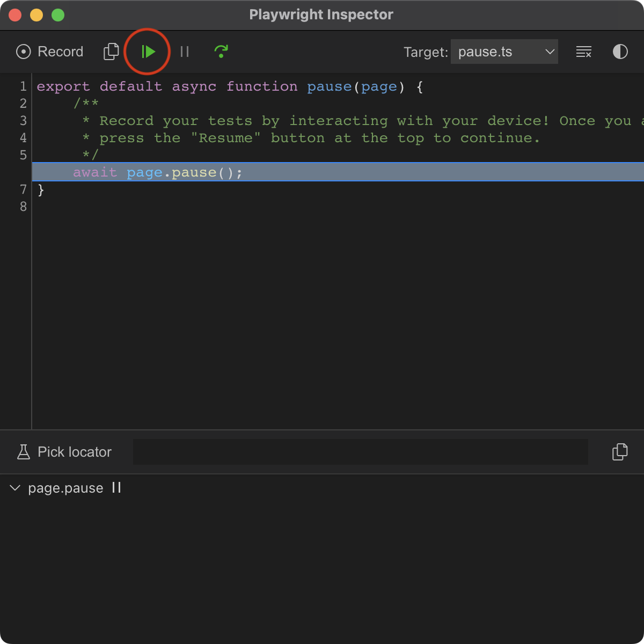The height and width of the screenshot is (644, 644).
Task: Start recording with the Record button
Action: coord(50,52)
